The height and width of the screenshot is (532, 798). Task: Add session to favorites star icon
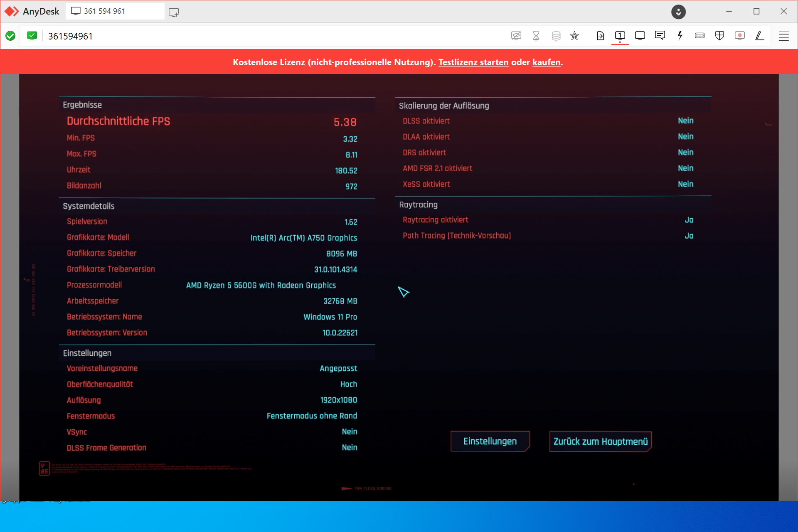click(x=574, y=36)
